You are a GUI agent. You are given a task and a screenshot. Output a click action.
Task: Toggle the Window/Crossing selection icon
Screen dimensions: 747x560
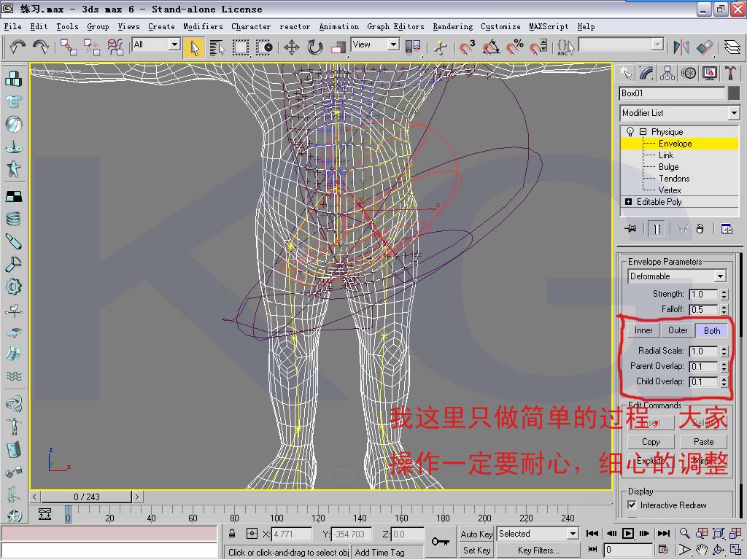tap(264, 47)
